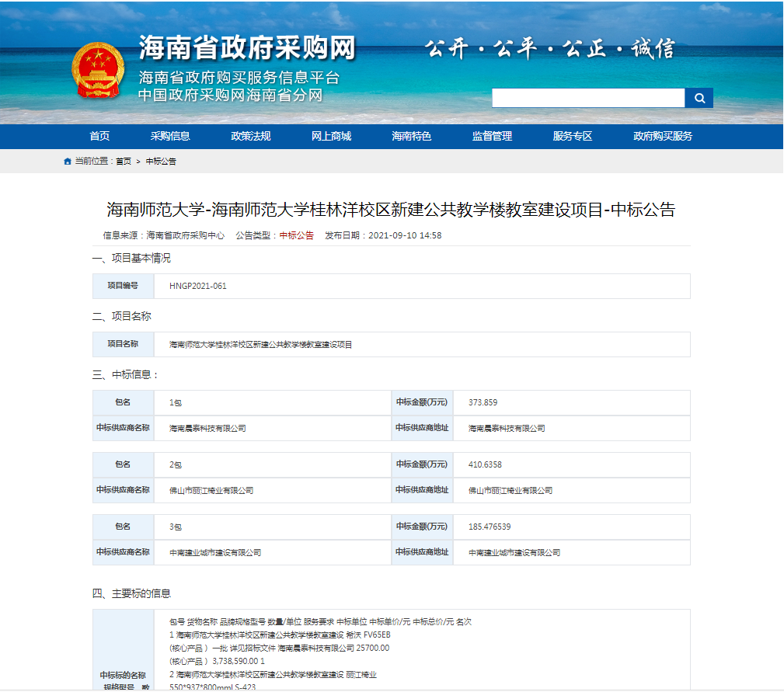This screenshot has width=784, height=692.
Task: Click the 海南省政府采购网 site title
Action: tap(247, 48)
